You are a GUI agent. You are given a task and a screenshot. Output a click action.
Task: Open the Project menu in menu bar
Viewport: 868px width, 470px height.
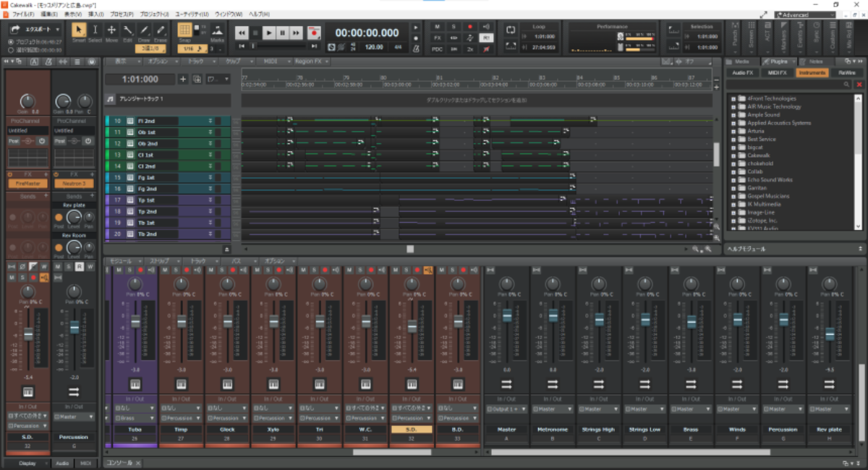[152, 14]
